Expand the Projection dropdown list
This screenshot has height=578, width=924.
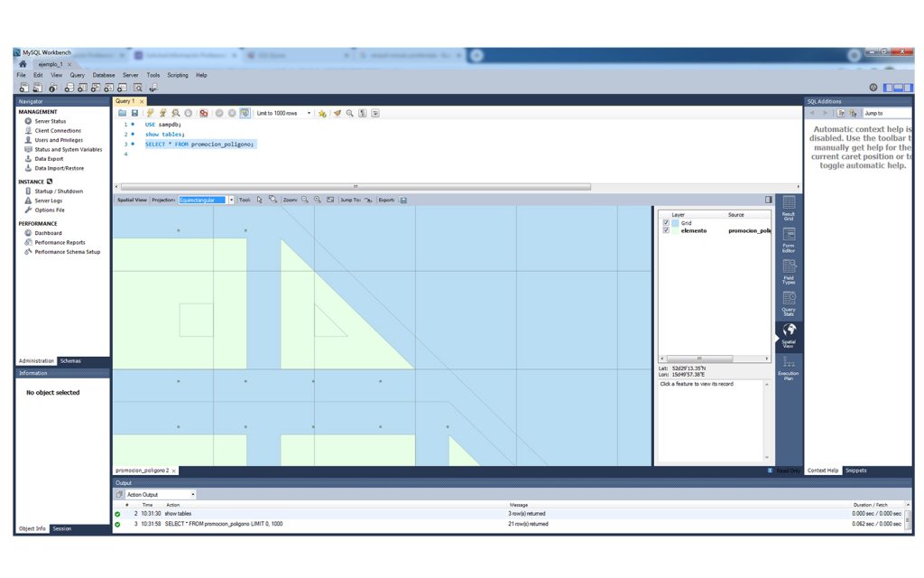[x=231, y=200]
